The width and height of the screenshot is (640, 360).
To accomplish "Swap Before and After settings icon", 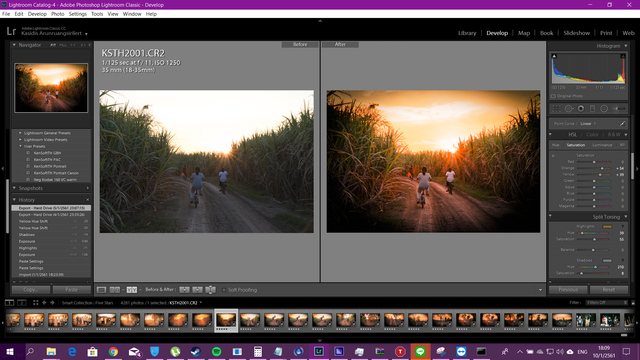I will [x=210, y=290].
